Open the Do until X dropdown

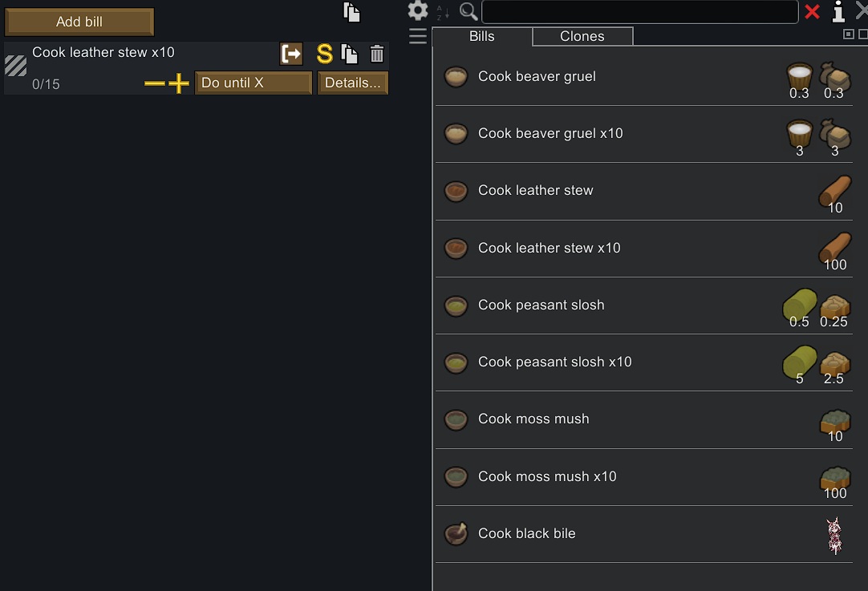(254, 83)
